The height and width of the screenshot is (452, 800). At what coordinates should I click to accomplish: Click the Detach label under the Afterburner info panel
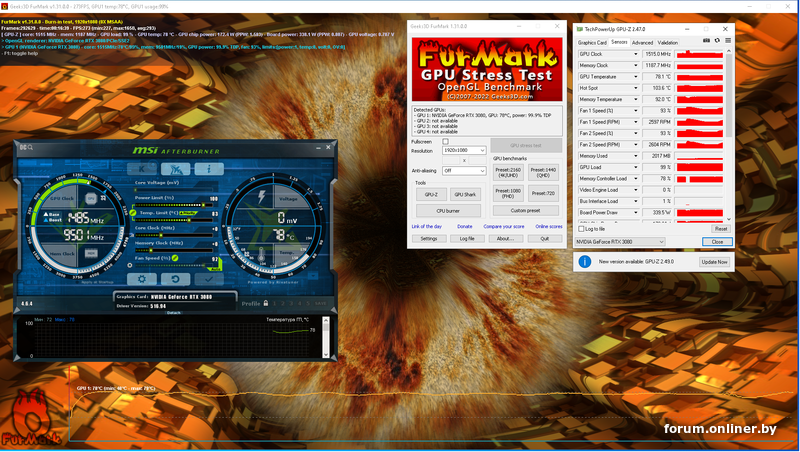pyautogui.click(x=173, y=313)
